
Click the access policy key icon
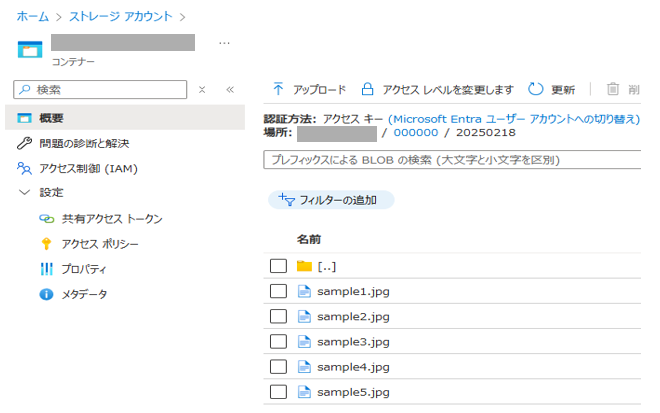[x=46, y=244]
